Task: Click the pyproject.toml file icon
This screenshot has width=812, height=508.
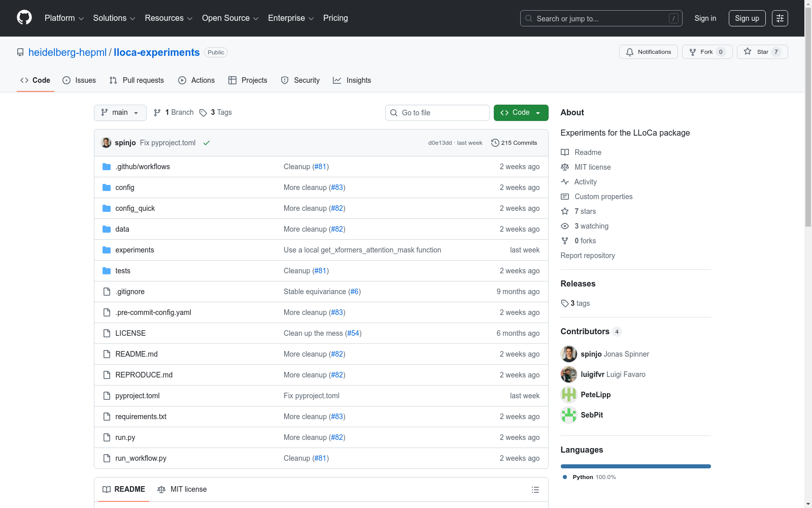Action: tap(107, 396)
